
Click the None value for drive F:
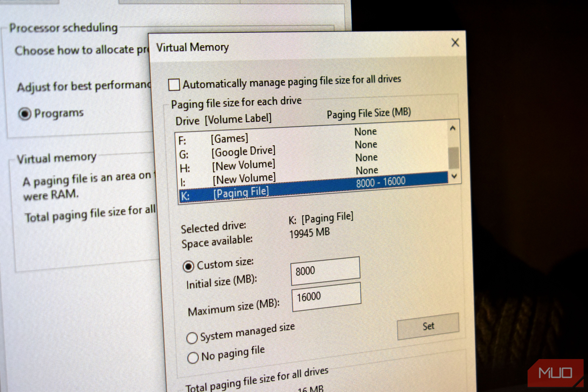tap(366, 132)
